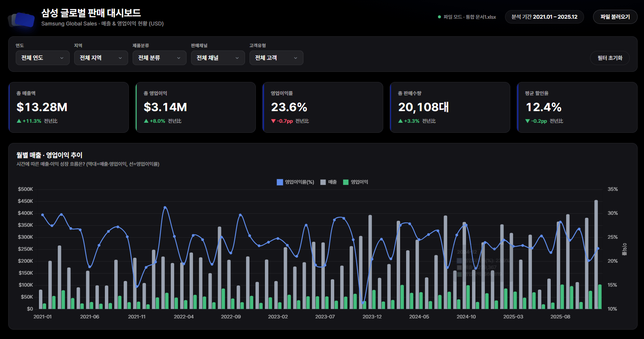Click the green down arrow under 평균 할인율

527,121
